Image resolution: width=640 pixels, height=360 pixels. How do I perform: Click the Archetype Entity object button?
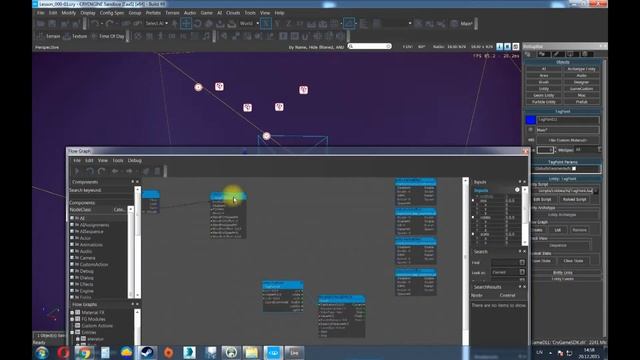581,69
